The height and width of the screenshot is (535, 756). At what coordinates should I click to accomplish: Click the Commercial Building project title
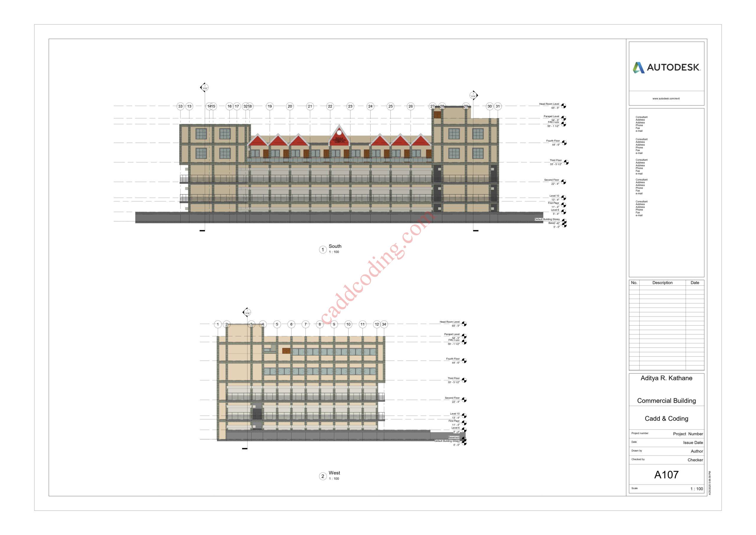pos(666,401)
